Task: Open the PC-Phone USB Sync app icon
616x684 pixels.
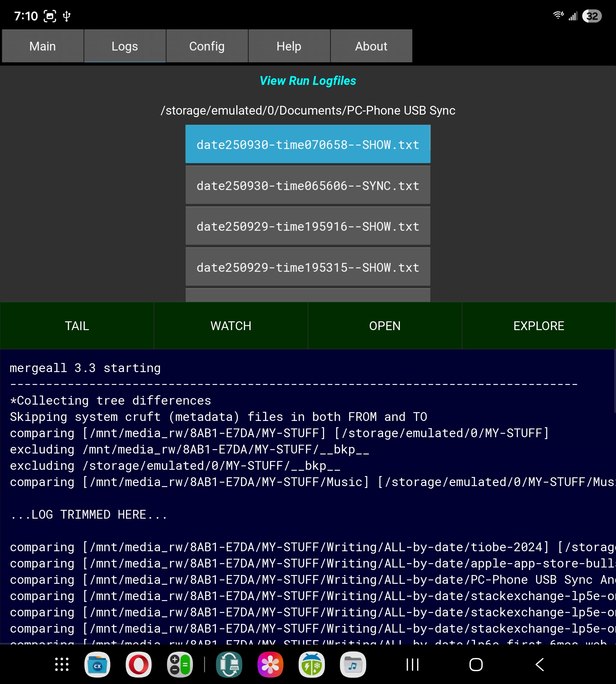Action: pos(229,664)
